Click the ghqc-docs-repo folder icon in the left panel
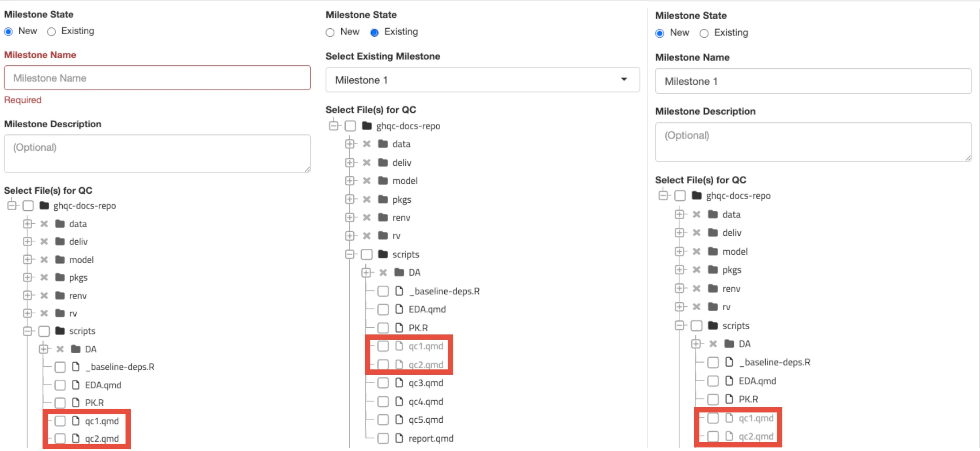980x451 pixels. tap(44, 206)
